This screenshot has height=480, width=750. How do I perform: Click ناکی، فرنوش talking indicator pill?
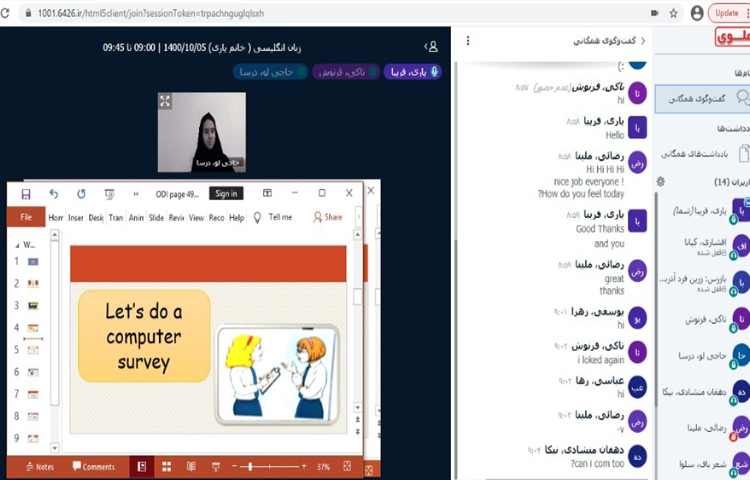346,72
